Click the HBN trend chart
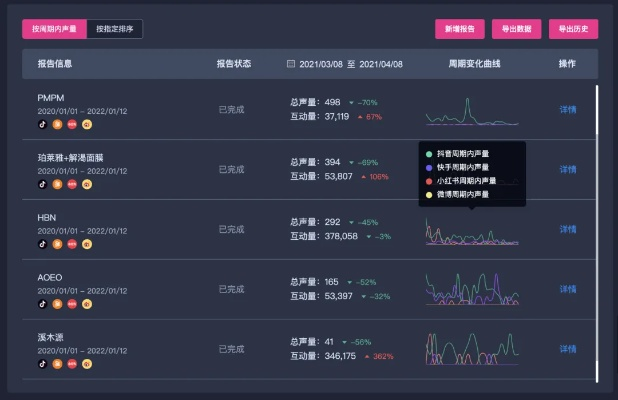The height and width of the screenshot is (400, 618). coord(472,231)
